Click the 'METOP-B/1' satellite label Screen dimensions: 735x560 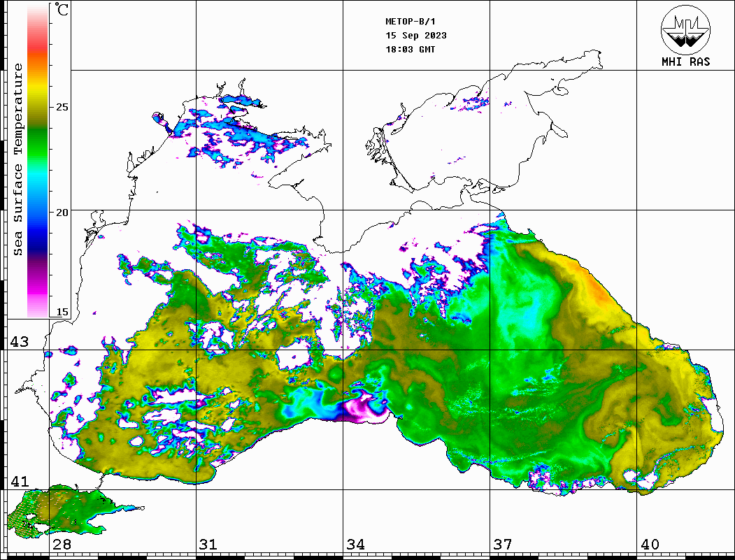[x=410, y=22]
